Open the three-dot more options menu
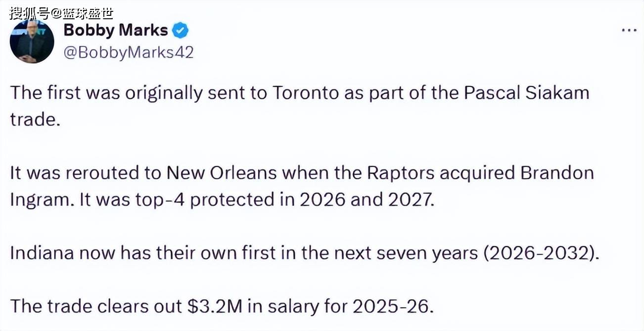The height and width of the screenshot is (331, 644). [629, 31]
